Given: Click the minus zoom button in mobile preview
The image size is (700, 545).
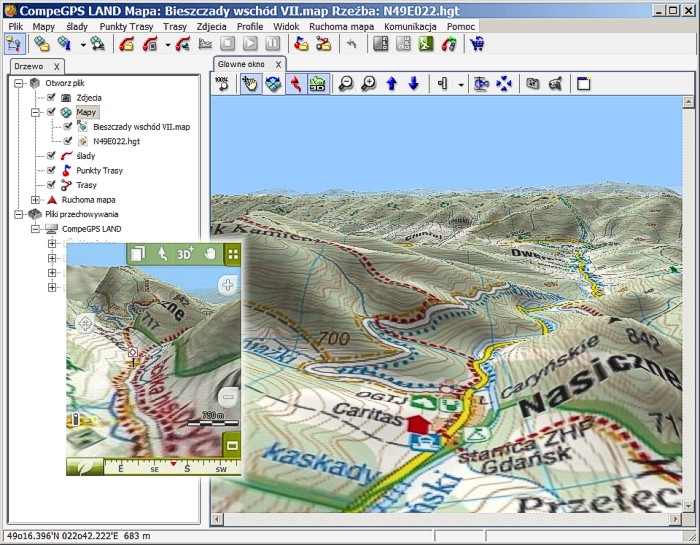Looking at the screenshot, I should (228, 397).
